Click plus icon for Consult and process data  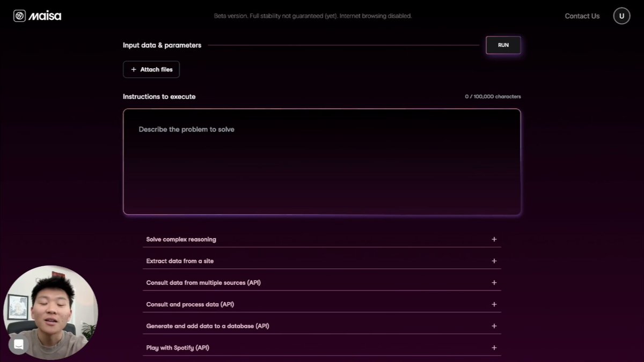tap(494, 304)
